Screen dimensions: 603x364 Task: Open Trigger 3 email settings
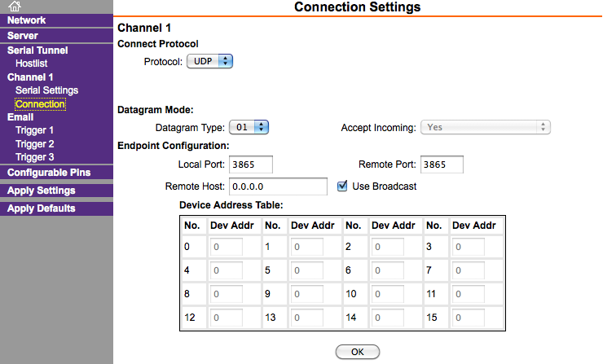pos(34,157)
